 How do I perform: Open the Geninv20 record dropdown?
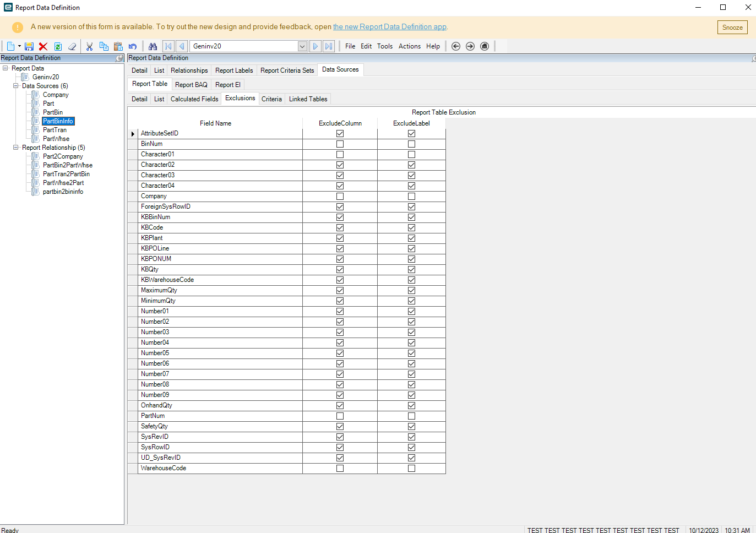click(x=302, y=46)
